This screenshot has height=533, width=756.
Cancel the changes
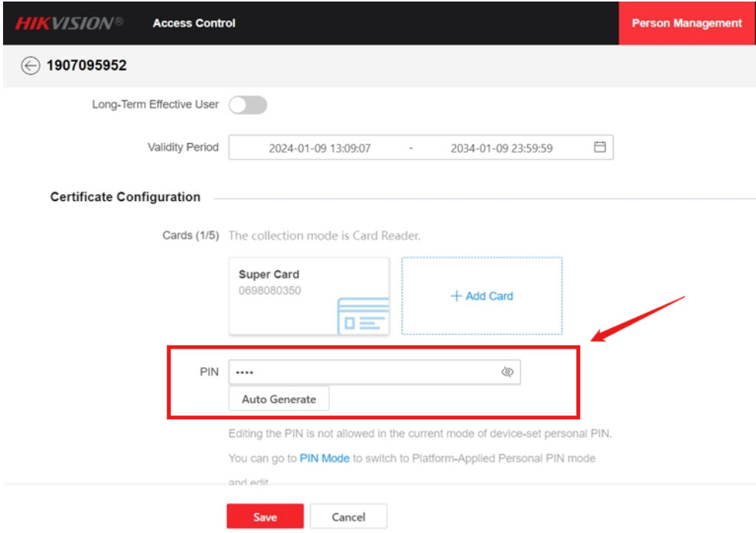[x=348, y=517]
